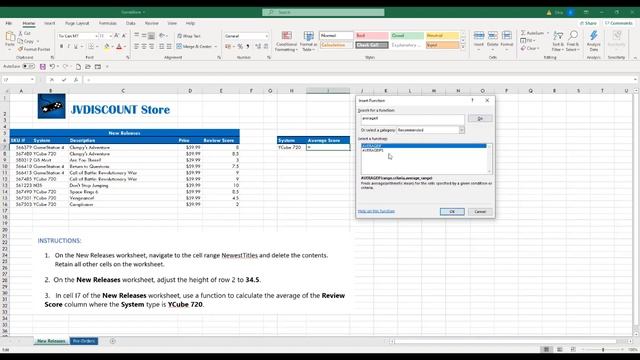Toggle italic formatting

pos(69,47)
